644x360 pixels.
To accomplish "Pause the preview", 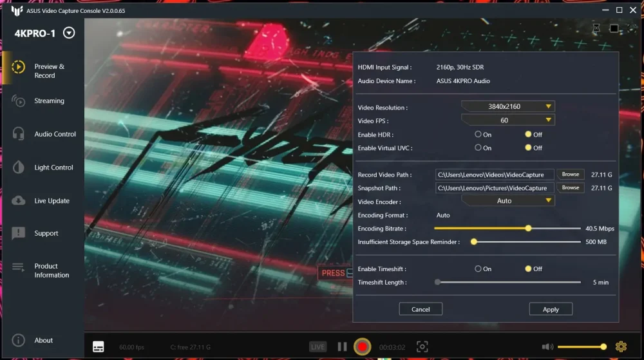I will click(x=342, y=347).
